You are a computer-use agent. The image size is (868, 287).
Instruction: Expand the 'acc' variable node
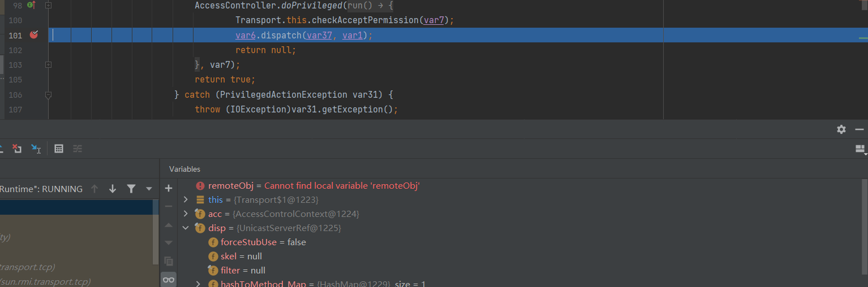186,214
